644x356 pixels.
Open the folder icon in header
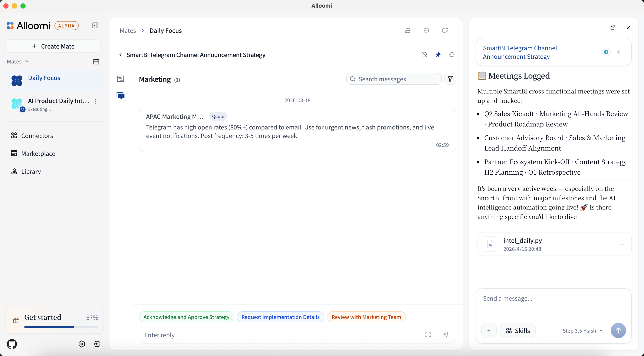407,30
